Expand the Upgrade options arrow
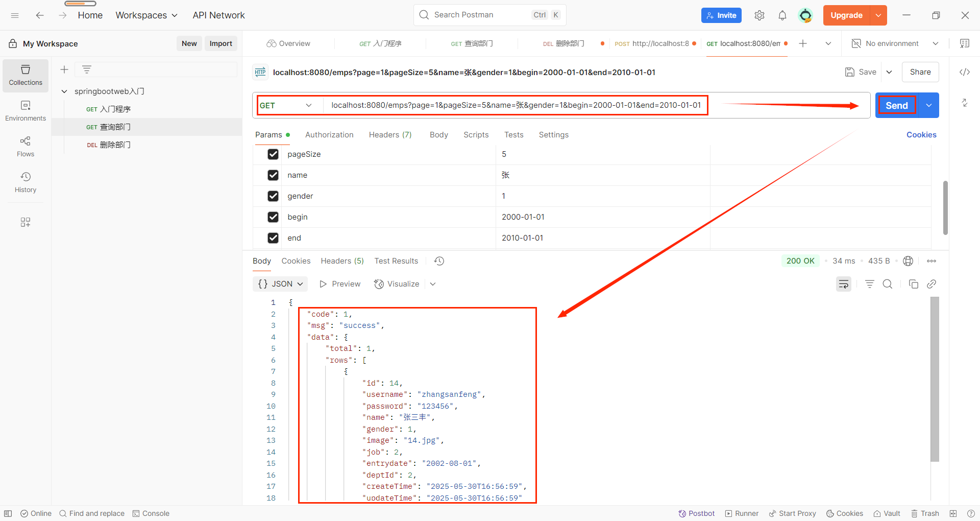980x521 pixels. [878, 15]
